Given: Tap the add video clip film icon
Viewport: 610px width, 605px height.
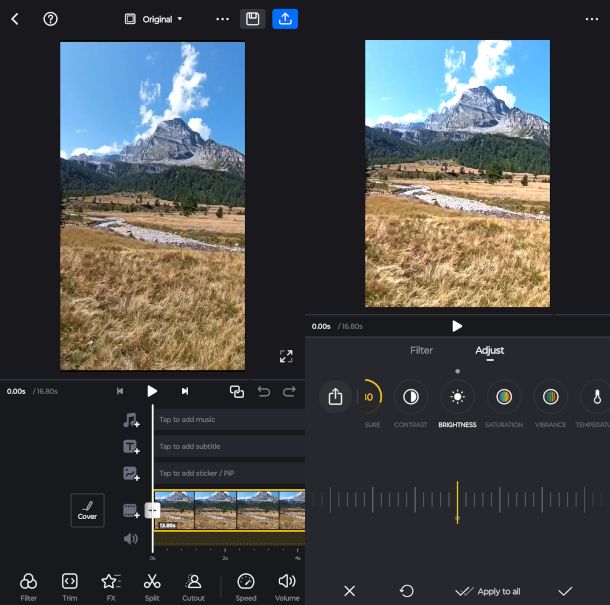Looking at the screenshot, I should pyautogui.click(x=131, y=510).
